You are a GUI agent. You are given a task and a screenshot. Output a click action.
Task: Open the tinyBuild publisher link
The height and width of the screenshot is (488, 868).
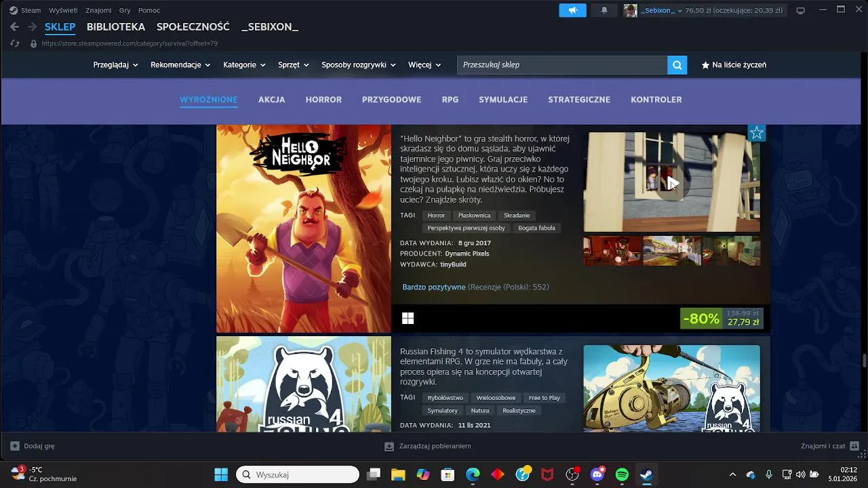pyautogui.click(x=453, y=264)
